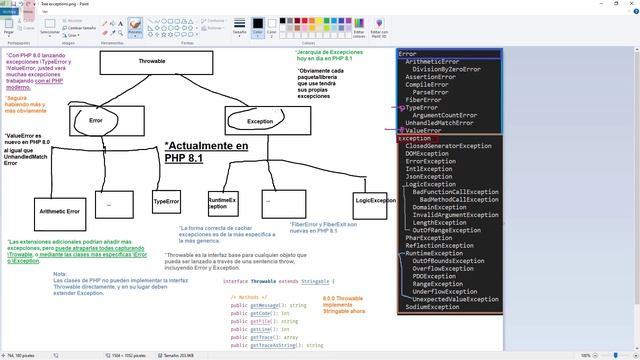Screen dimensions: 640x360
Task: Click Editar con Paint 3D button
Action: 379,28
